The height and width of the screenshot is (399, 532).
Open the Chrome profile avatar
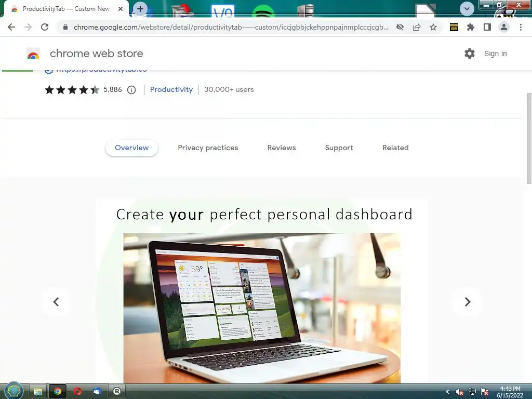click(x=504, y=27)
